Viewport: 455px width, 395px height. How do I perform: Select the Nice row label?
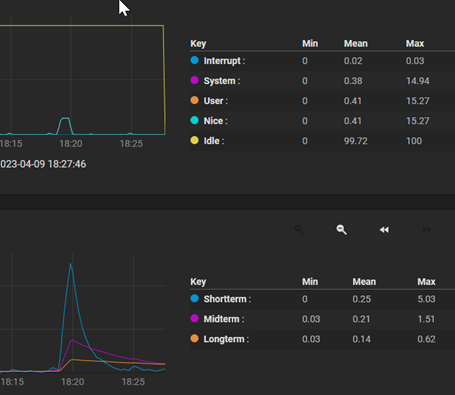point(215,121)
